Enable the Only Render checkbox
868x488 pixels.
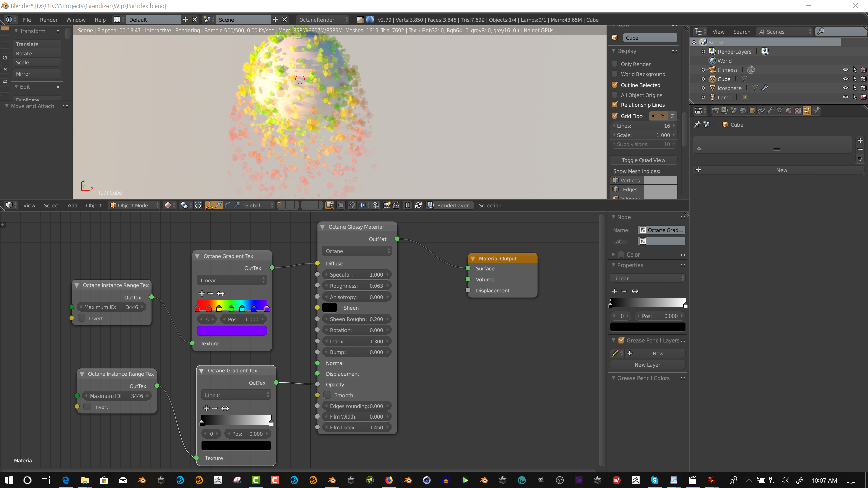pyautogui.click(x=615, y=64)
